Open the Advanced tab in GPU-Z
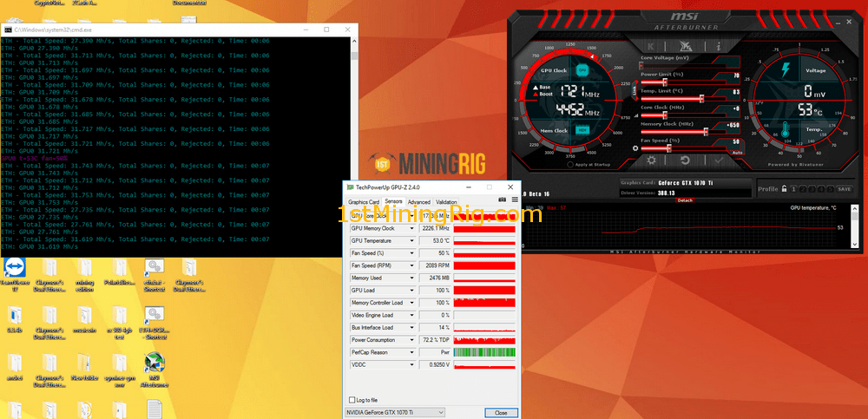 (x=419, y=202)
